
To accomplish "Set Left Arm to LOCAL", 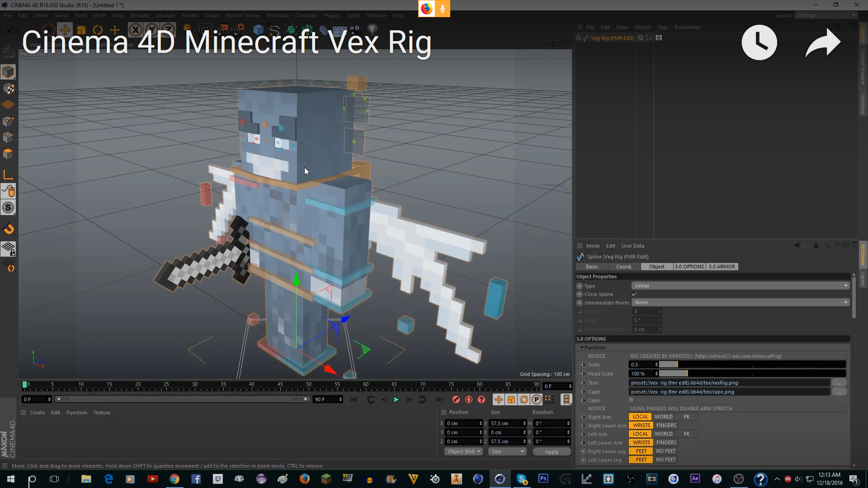I will 640,434.
